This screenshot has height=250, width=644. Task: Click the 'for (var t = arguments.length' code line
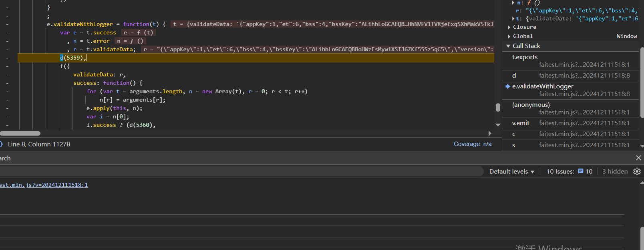(197, 91)
